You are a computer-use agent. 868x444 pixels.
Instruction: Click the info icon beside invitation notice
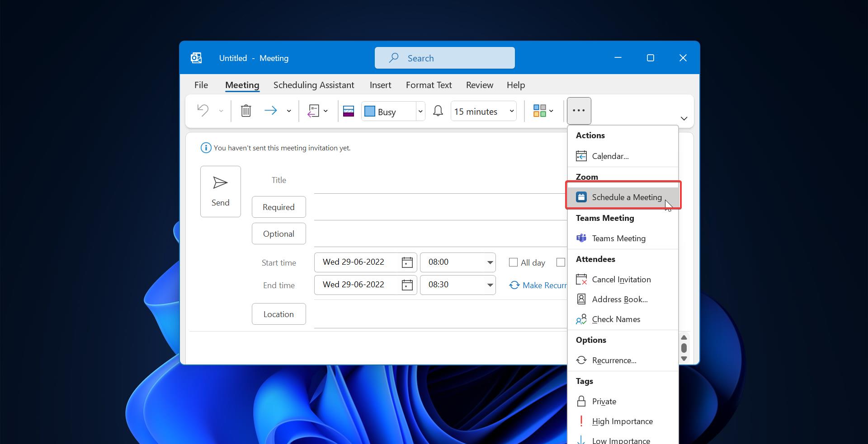(x=206, y=148)
